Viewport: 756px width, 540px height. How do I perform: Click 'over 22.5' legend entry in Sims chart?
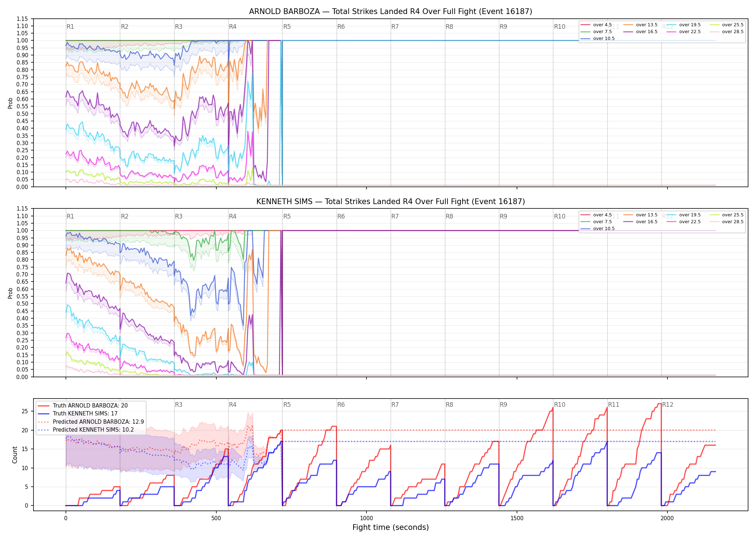(684, 222)
